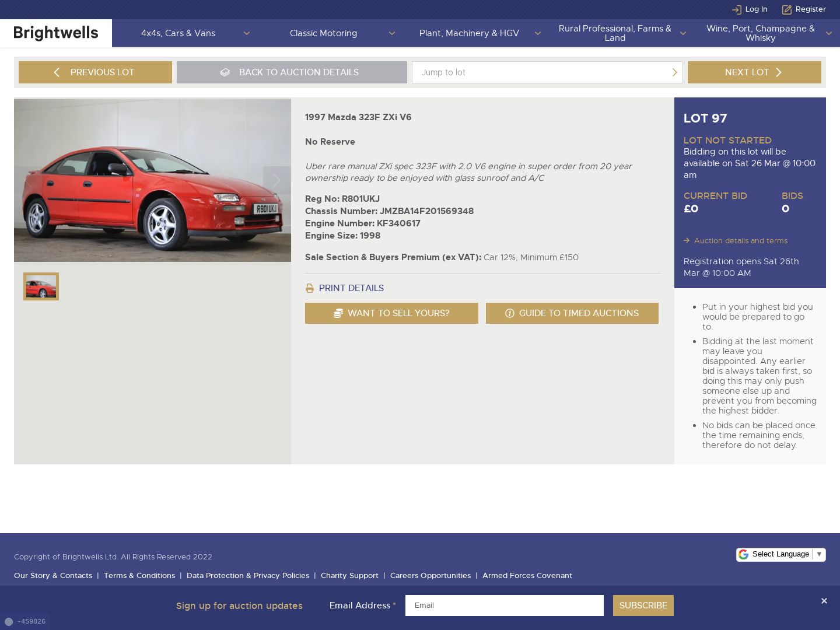Click Back to Auction Details

pyautogui.click(x=292, y=72)
